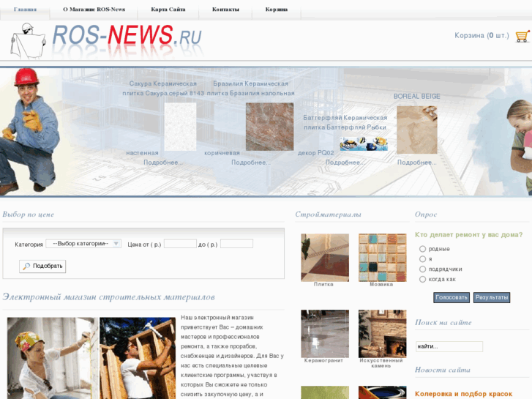This screenshot has width=532, height=399.
Task: Click the Искусственный камень label
Action: click(381, 363)
